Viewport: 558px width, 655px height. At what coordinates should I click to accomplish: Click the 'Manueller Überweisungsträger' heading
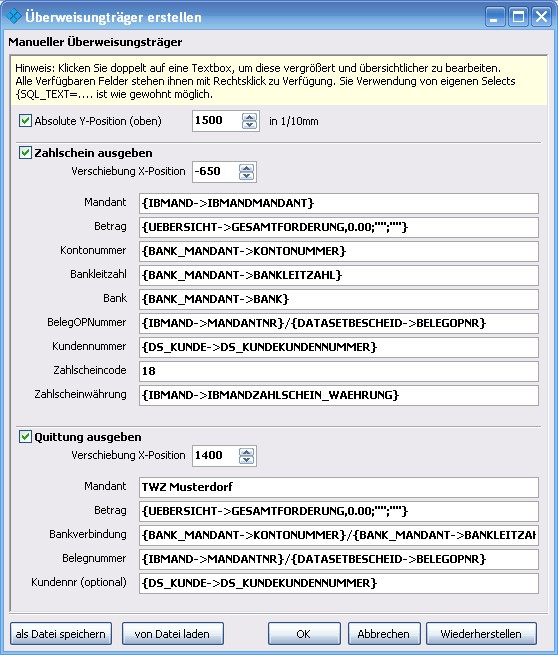[x=95, y=42]
